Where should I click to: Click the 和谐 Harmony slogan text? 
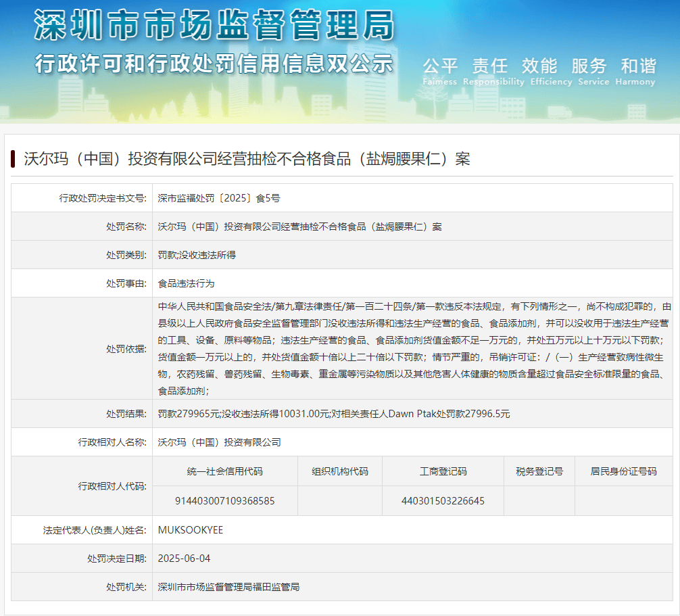635,72
